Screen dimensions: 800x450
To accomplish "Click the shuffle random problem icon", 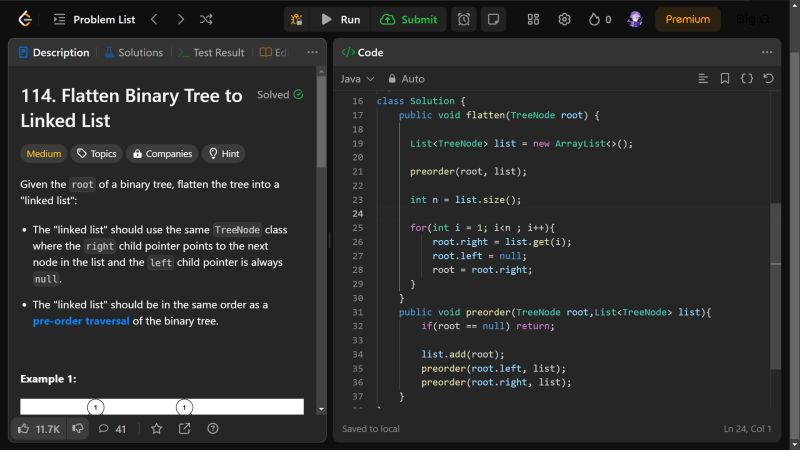I will tap(206, 19).
